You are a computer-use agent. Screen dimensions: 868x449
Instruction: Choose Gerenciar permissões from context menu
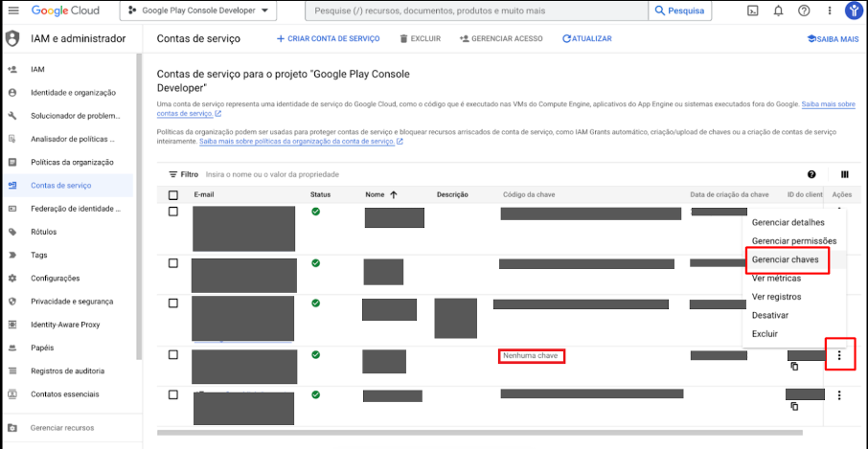click(794, 241)
